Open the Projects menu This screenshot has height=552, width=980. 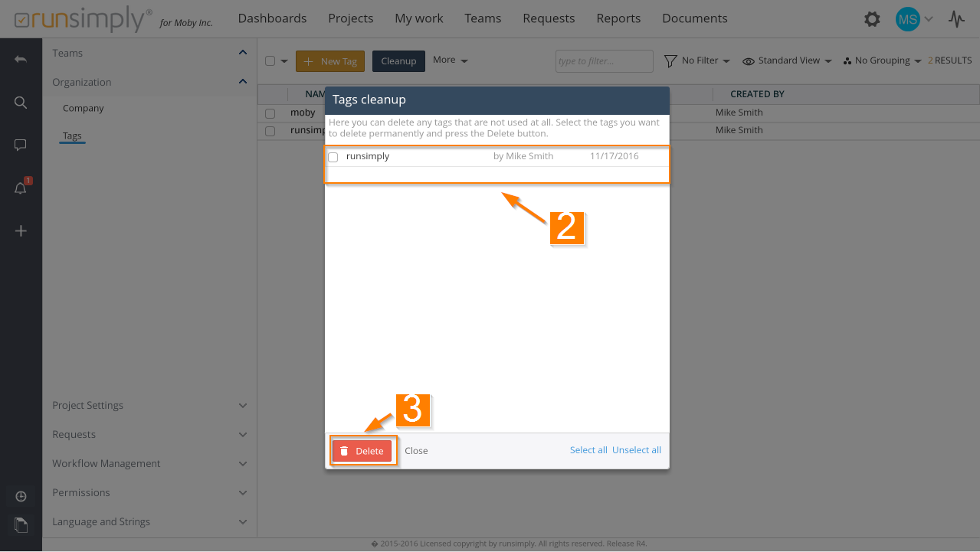(350, 18)
